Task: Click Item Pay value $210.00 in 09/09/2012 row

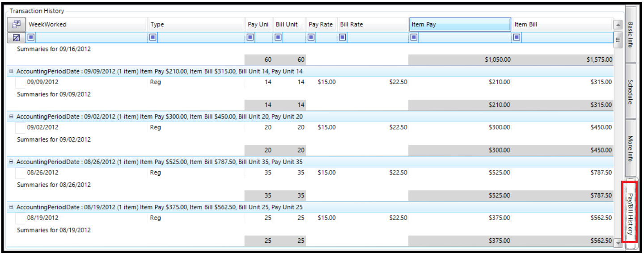Action: coord(499,82)
